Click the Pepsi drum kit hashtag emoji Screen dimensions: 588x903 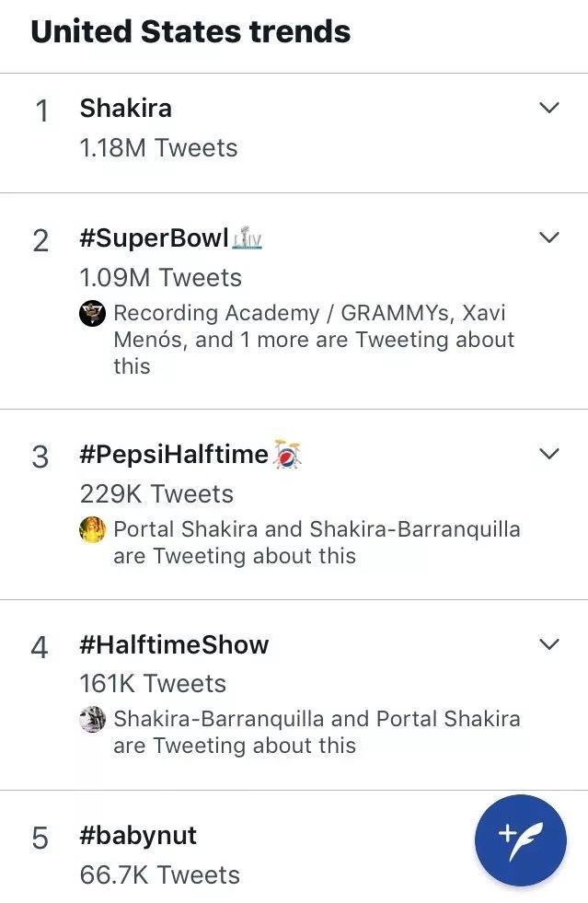(x=288, y=455)
